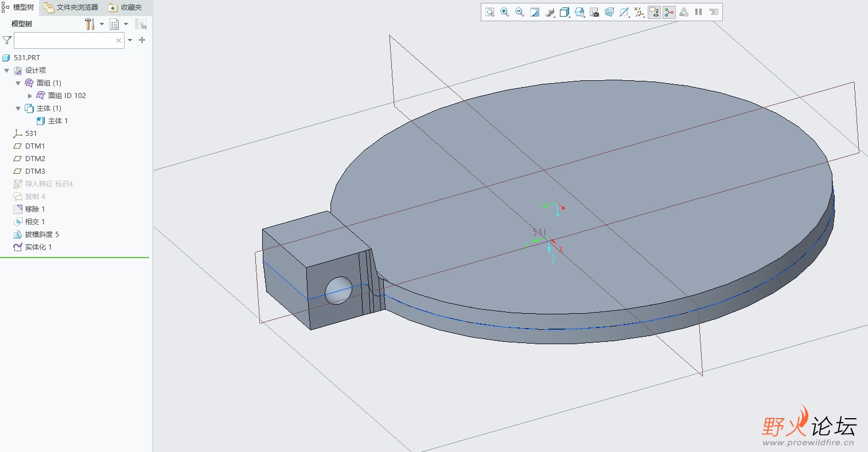The height and width of the screenshot is (452, 868).
Task: Clear the search field with the X
Action: pyautogui.click(x=119, y=40)
